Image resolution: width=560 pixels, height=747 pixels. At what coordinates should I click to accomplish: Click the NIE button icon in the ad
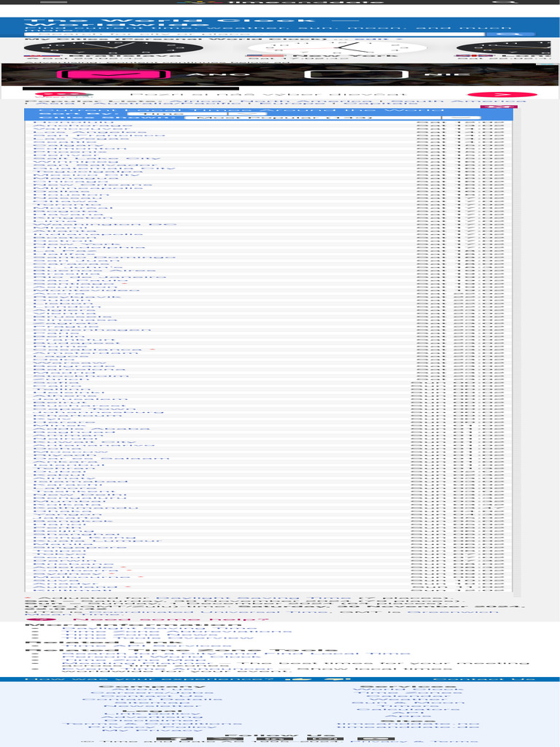tap(356, 74)
